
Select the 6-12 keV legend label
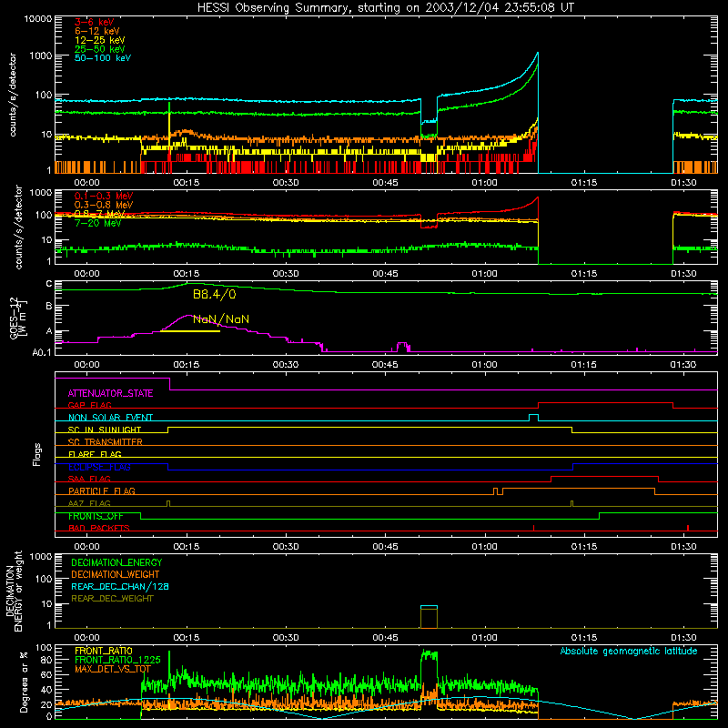click(97, 31)
